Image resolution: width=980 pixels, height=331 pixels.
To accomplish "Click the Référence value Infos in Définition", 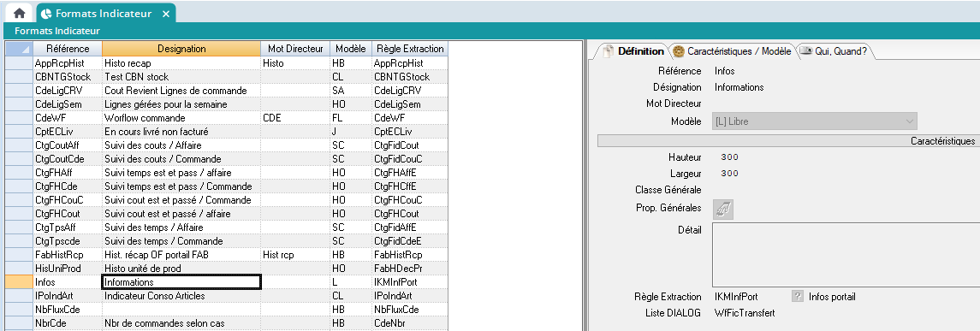I will [724, 71].
